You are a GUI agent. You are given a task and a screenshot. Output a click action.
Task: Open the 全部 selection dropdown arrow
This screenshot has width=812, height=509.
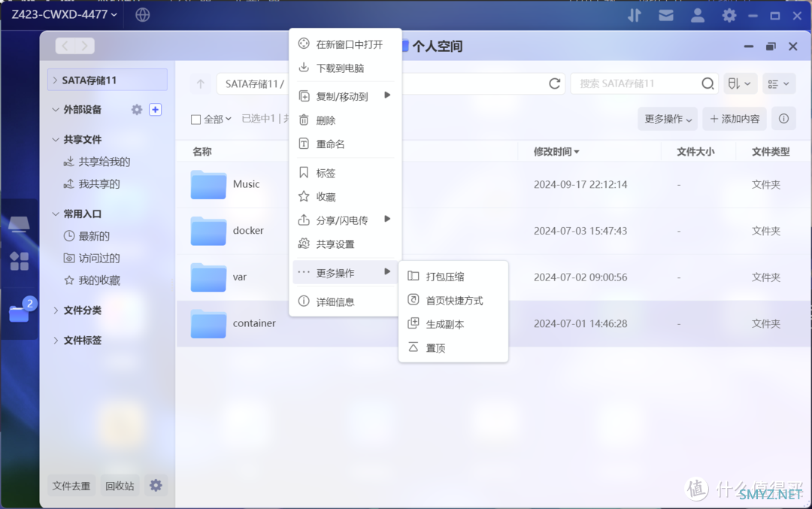[x=229, y=119]
